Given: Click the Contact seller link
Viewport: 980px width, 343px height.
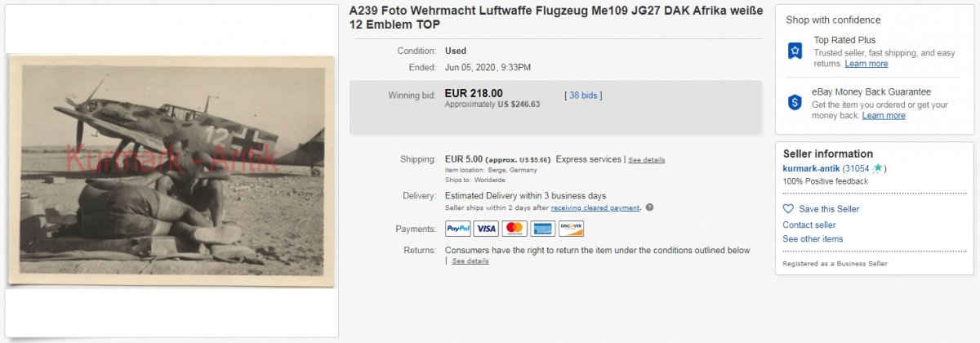Looking at the screenshot, I should (x=809, y=225).
